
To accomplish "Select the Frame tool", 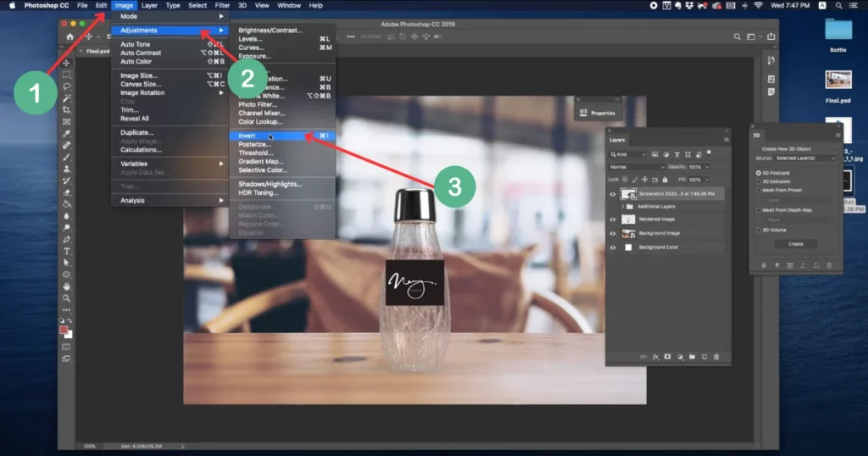I will [x=66, y=122].
